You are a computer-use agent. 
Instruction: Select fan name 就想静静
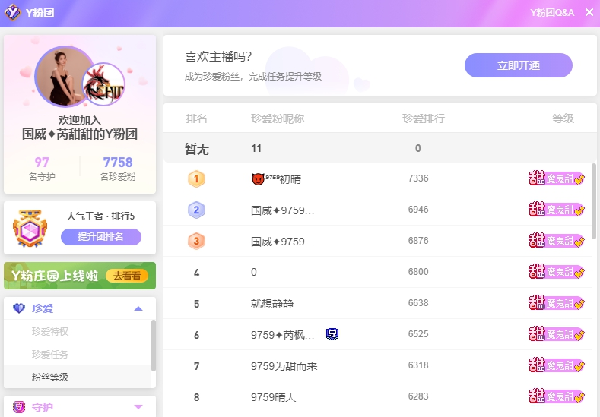272,303
